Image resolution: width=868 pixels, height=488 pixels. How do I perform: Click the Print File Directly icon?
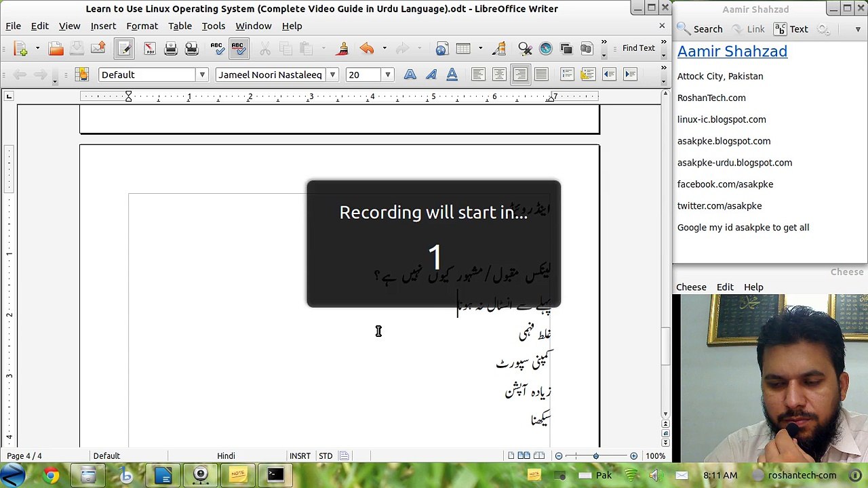(171, 49)
